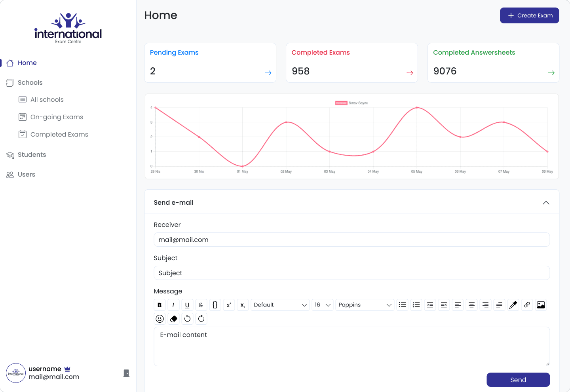Justify the message text
Viewport: 570px width, 392px height.
pos(499,305)
